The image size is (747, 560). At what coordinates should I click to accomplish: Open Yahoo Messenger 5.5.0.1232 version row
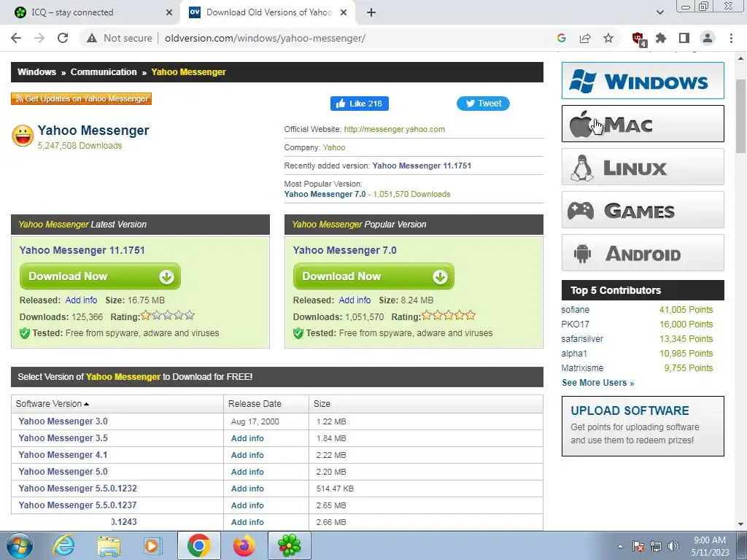click(77, 488)
